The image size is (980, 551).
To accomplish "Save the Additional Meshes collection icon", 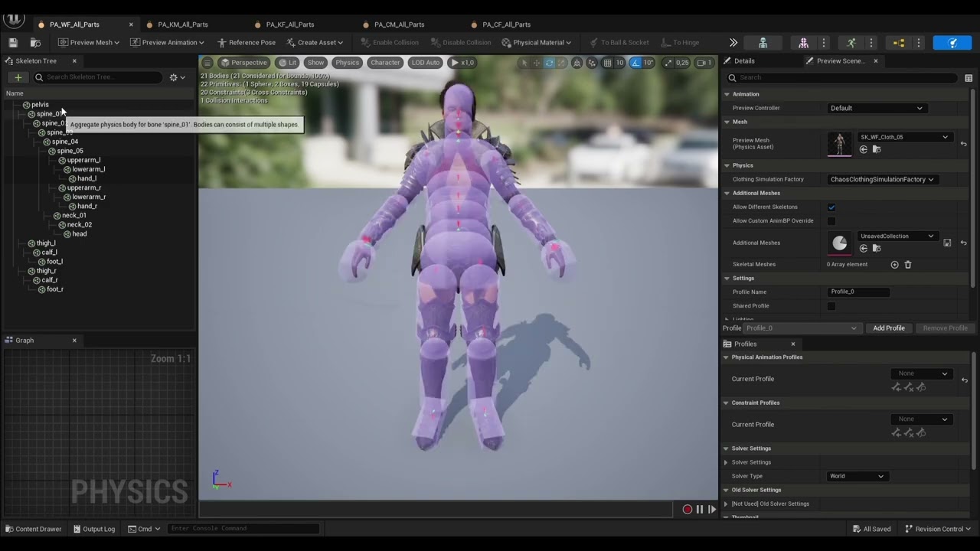I will [947, 243].
